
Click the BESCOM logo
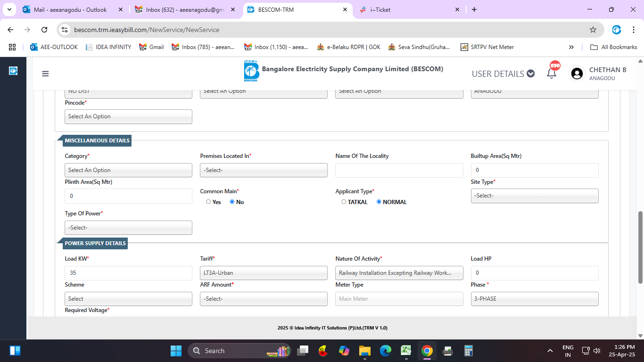tap(251, 71)
